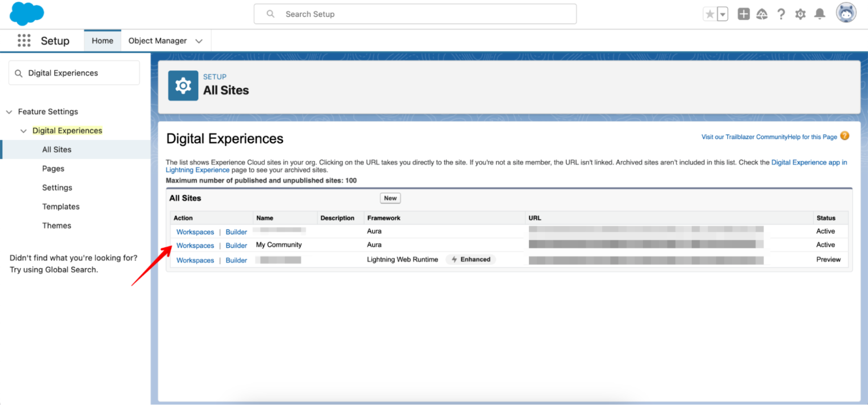
Task: Open the Global Actions plus icon
Action: tap(744, 14)
